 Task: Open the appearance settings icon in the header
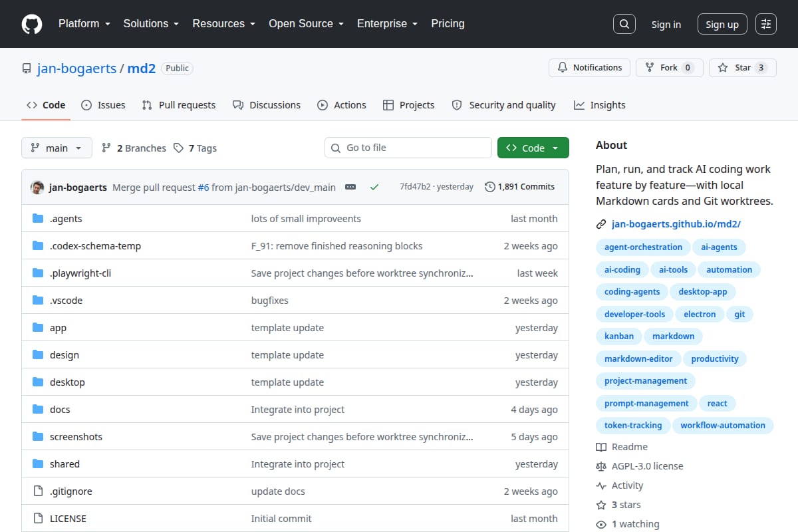pos(766,24)
